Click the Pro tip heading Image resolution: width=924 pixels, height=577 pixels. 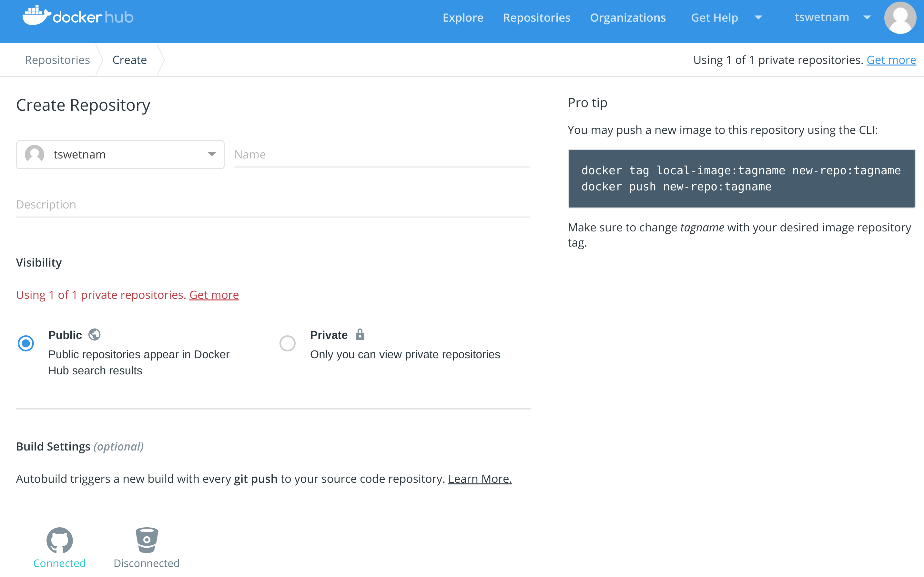tap(587, 103)
